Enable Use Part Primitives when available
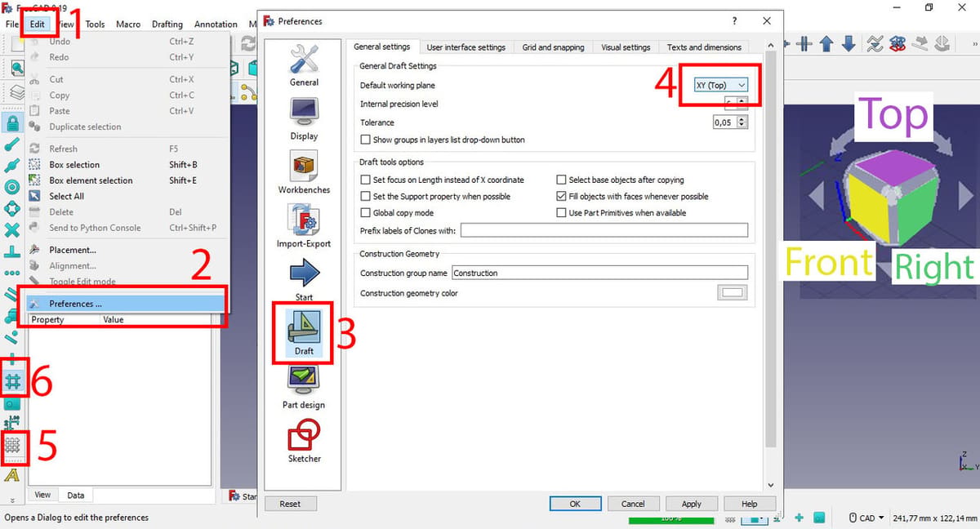This screenshot has width=980, height=529. coord(561,212)
